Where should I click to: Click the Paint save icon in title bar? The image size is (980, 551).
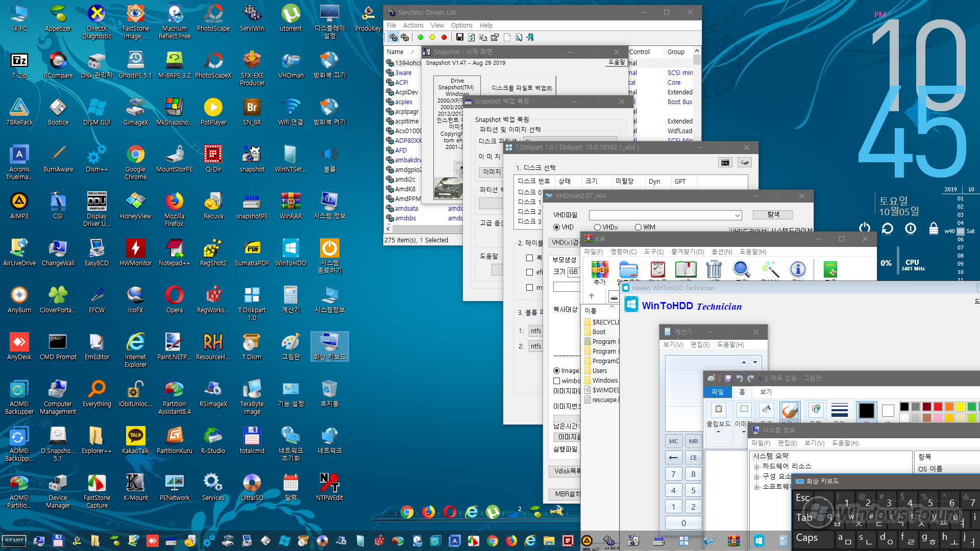tap(727, 379)
